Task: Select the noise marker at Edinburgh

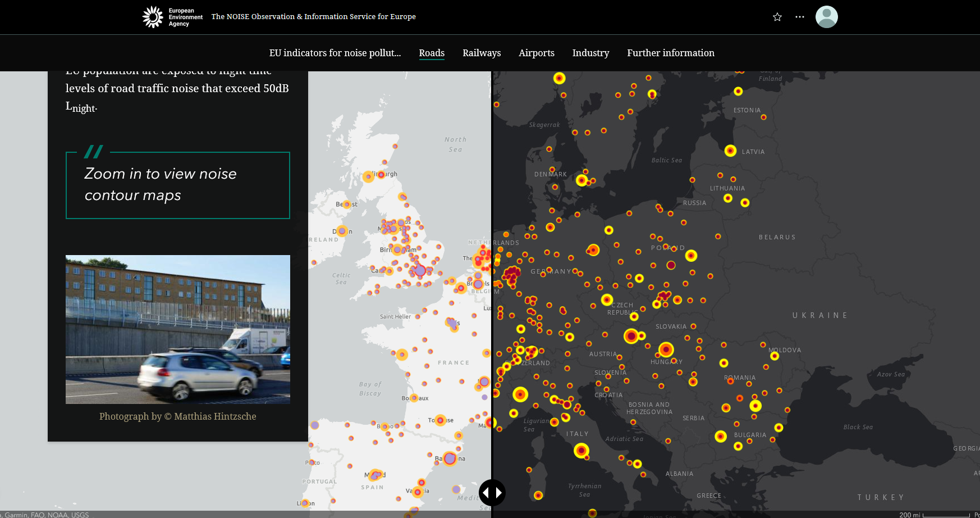Action: 381,175
